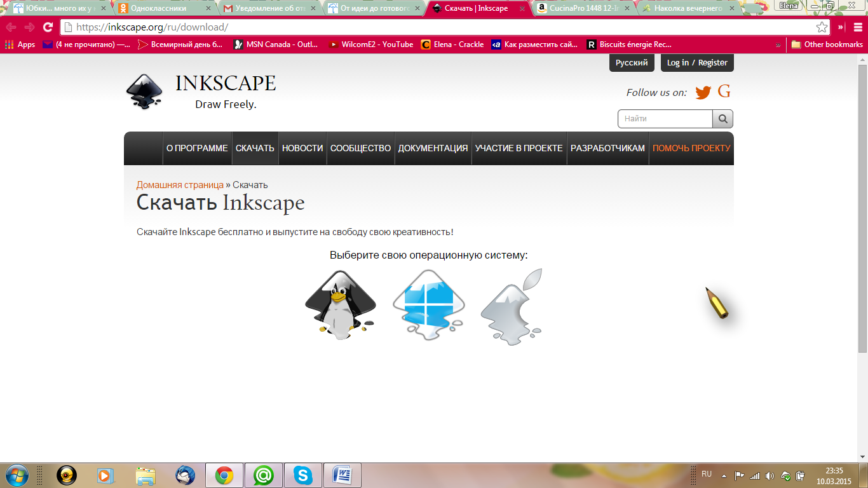Open the О ПРОГРАММЕ menu item
This screenshot has height=488, width=868.
pyautogui.click(x=197, y=148)
